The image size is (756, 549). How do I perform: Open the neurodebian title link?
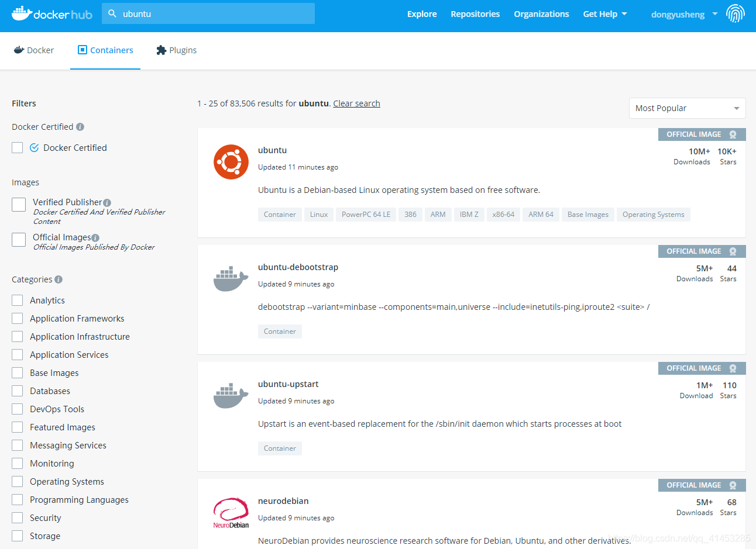tap(283, 501)
